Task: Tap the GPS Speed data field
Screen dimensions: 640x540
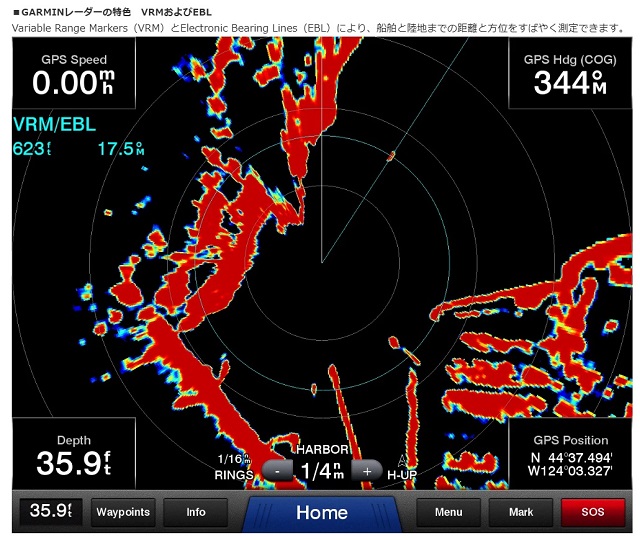Action: (x=73, y=76)
